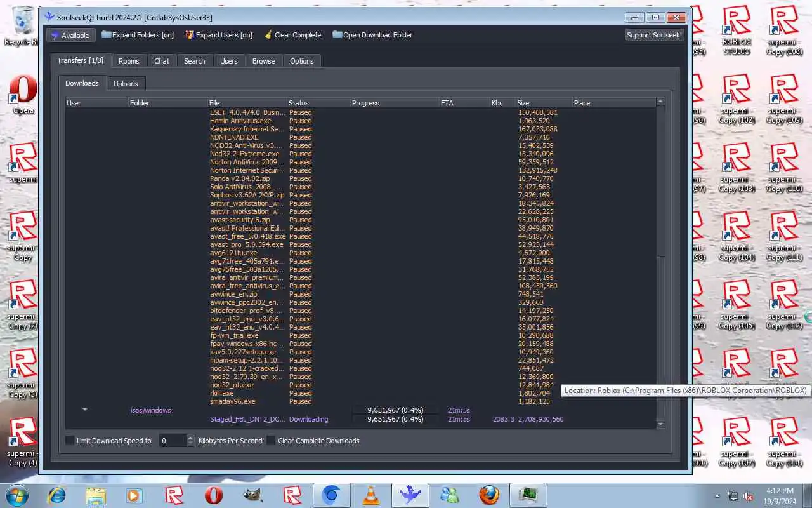Select the supermi - Copy (109) desktop icon
The image size is (812, 508).
point(785,98)
